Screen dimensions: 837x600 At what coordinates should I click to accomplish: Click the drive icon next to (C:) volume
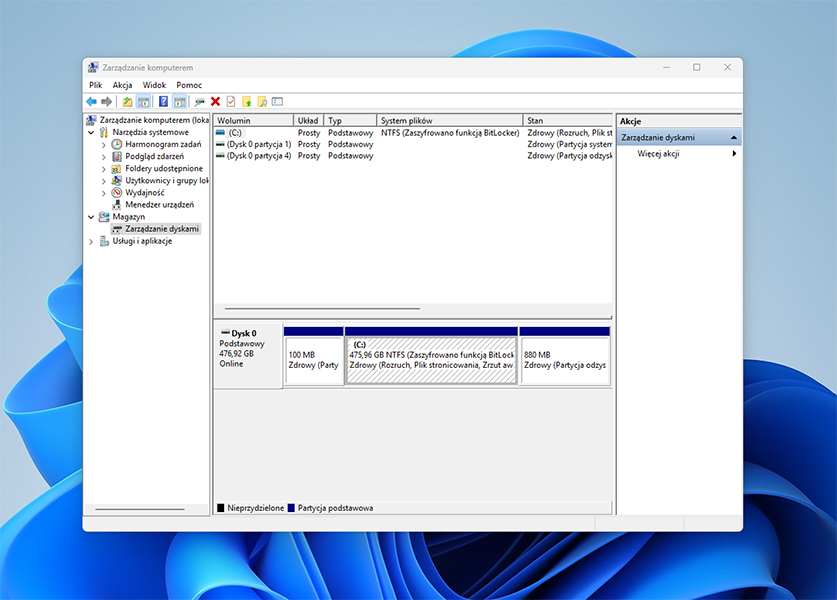[x=220, y=132]
